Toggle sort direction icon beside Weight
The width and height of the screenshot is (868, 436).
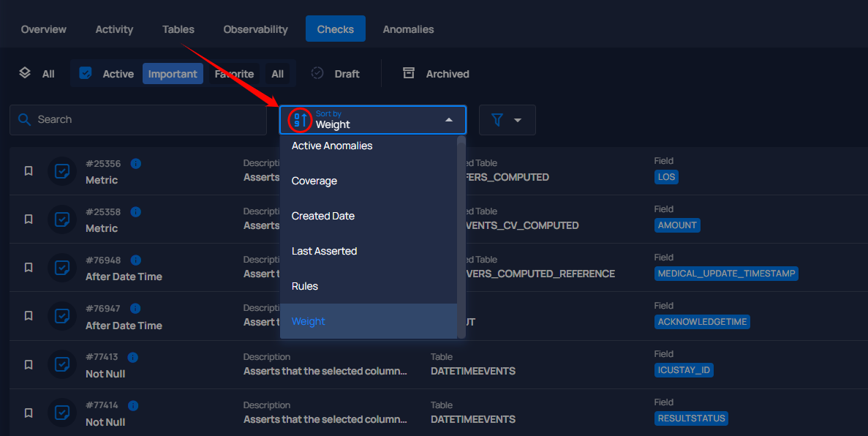pos(300,120)
